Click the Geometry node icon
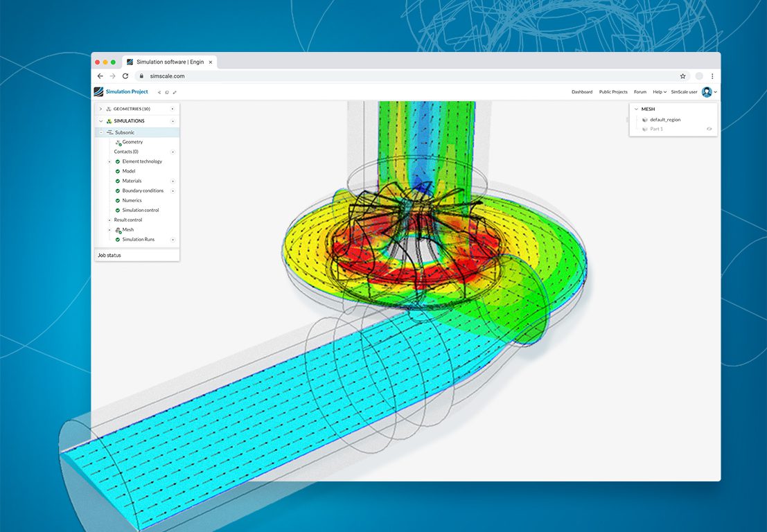The width and height of the screenshot is (767, 532). tap(118, 142)
